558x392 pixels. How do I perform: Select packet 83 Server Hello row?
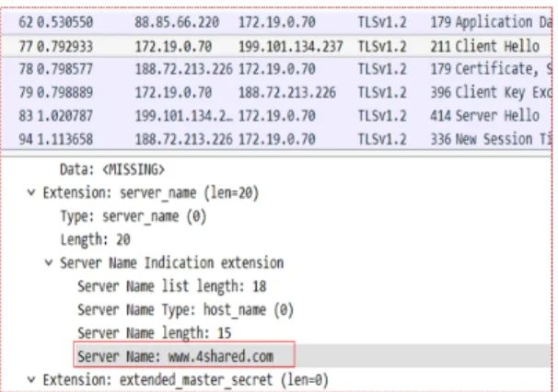pos(276,116)
